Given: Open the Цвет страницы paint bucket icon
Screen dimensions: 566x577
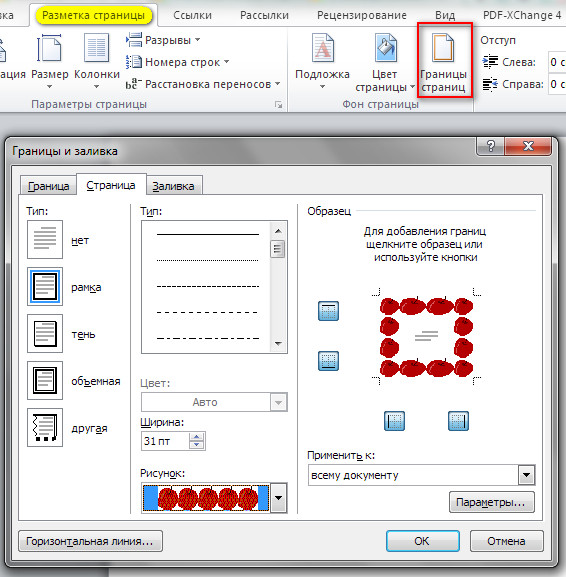Looking at the screenshot, I should [386, 47].
